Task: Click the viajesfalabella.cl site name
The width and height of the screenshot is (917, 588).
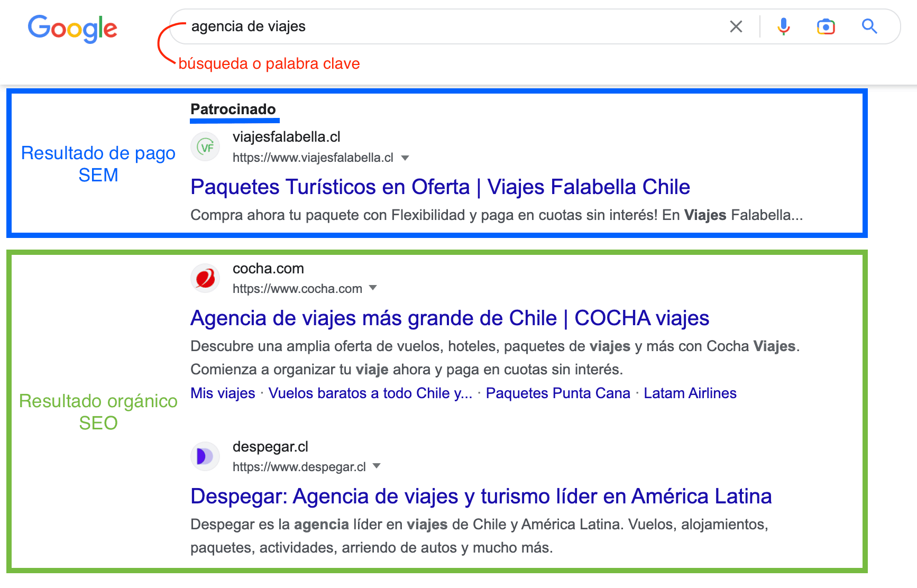Action: click(287, 137)
